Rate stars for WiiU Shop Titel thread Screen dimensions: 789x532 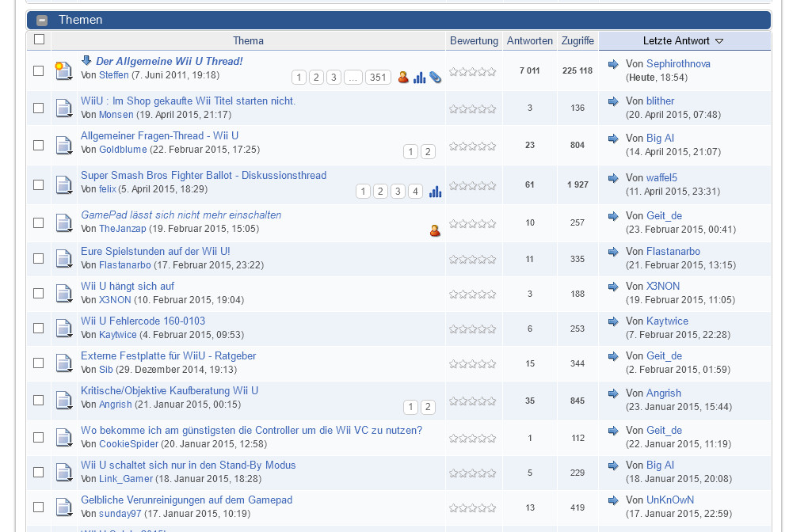click(x=472, y=108)
